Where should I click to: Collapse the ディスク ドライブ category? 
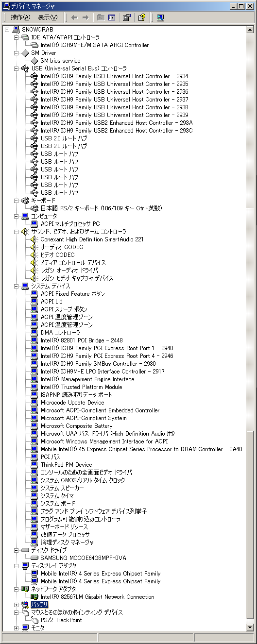point(16,550)
